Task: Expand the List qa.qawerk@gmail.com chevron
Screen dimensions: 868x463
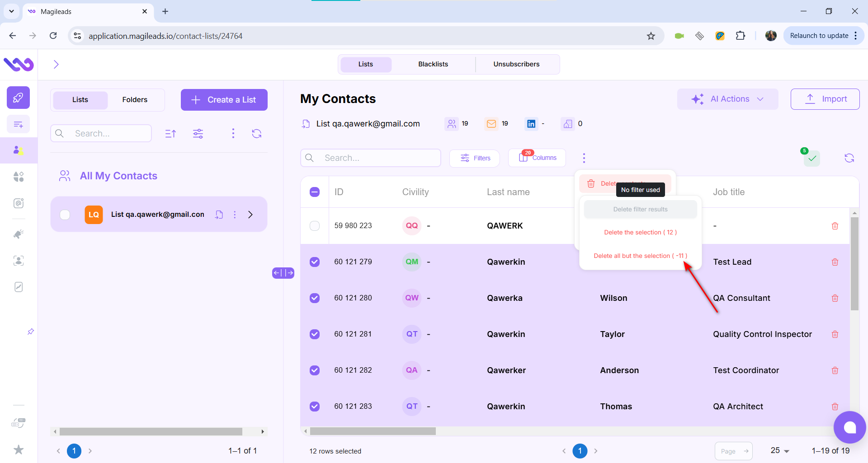Action: coord(250,215)
